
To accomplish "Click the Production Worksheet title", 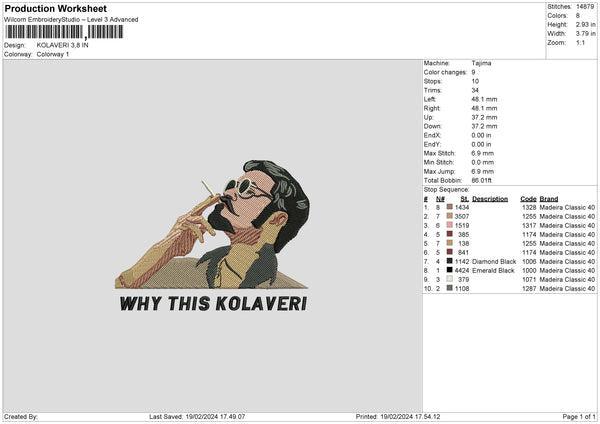I will [55, 8].
